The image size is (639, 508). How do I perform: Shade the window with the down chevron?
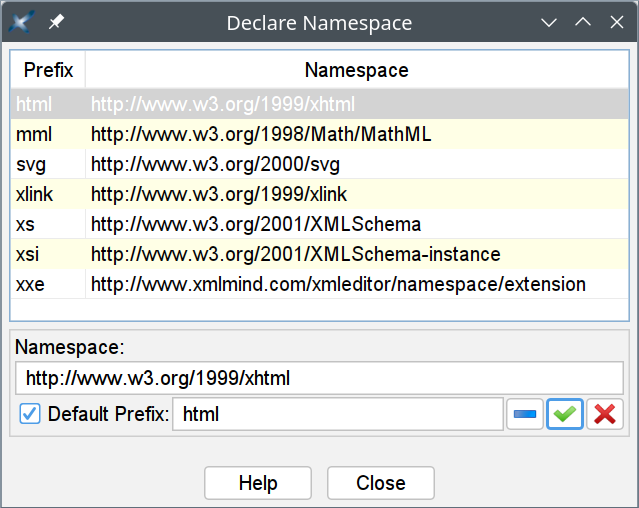[x=549, y=22]
